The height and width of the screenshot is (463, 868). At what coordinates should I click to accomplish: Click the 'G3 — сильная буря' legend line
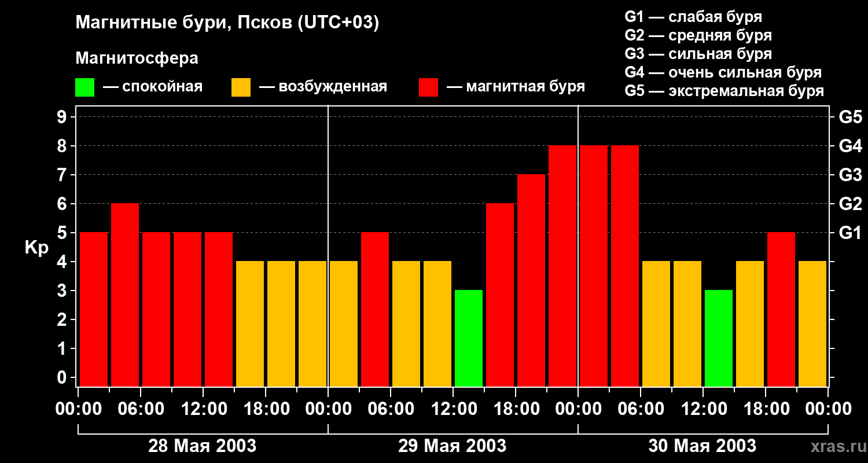698,54
